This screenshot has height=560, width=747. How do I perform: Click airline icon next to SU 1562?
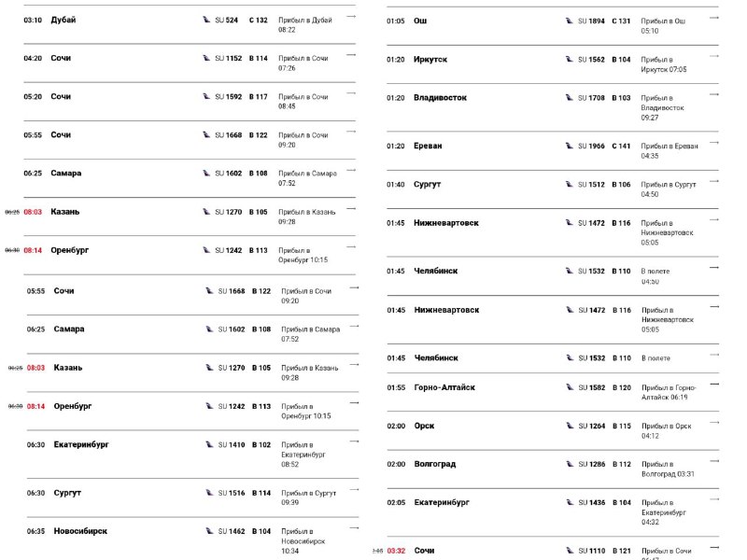(570, 60)
